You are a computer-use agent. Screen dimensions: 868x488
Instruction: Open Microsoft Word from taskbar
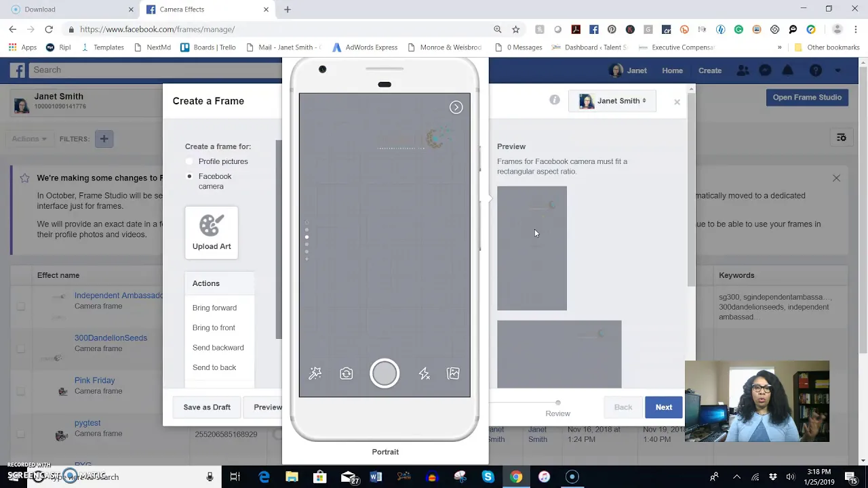[x=376, y=477]
